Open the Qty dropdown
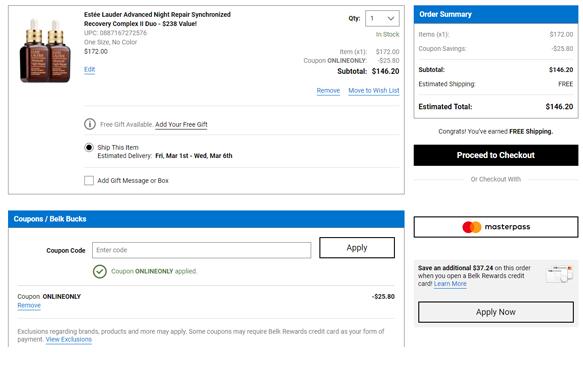The height and width of the screenshot is (365, 583). click(382, 18)
